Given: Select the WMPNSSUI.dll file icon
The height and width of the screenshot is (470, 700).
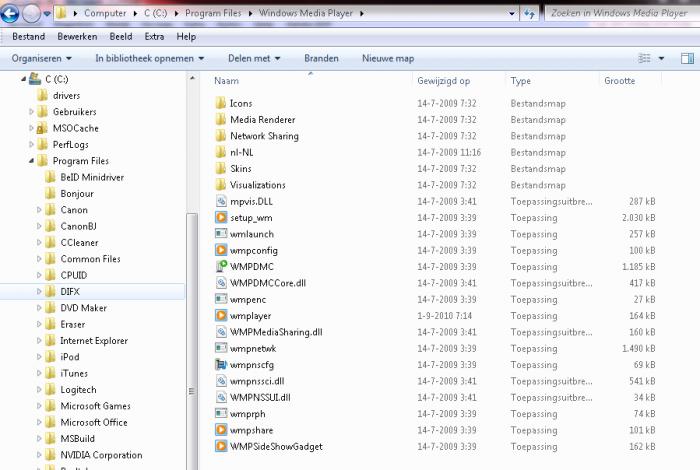Looking at the screenshot, I should pos(221,397).
